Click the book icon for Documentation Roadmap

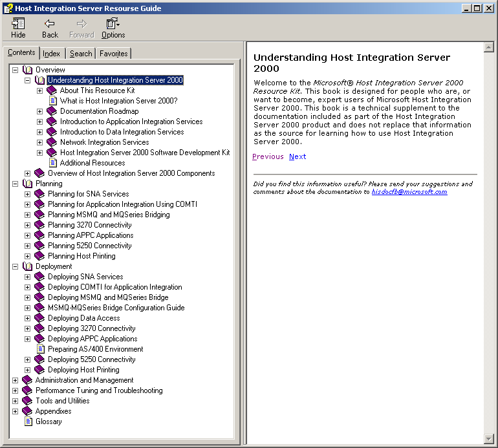click(x=52, y=111)
